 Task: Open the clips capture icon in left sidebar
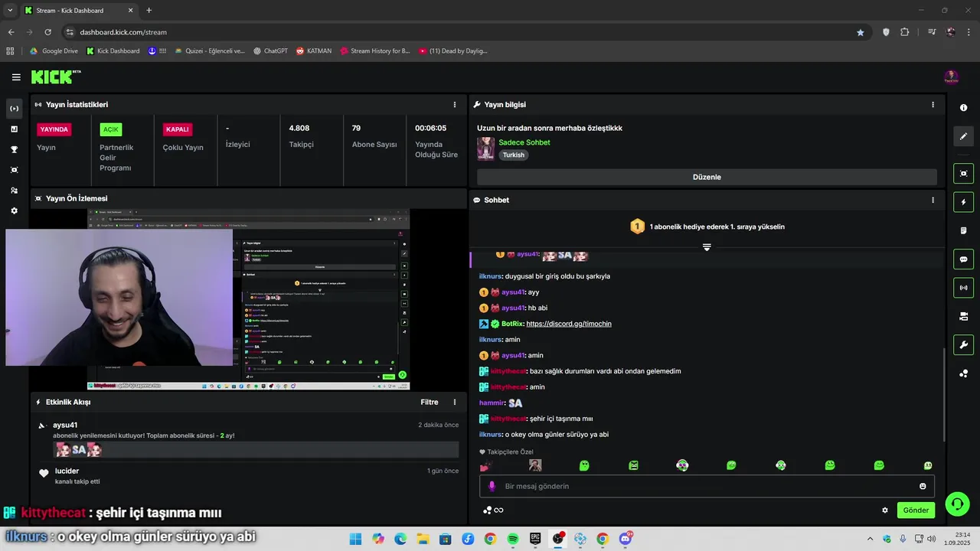pos(14,170)
